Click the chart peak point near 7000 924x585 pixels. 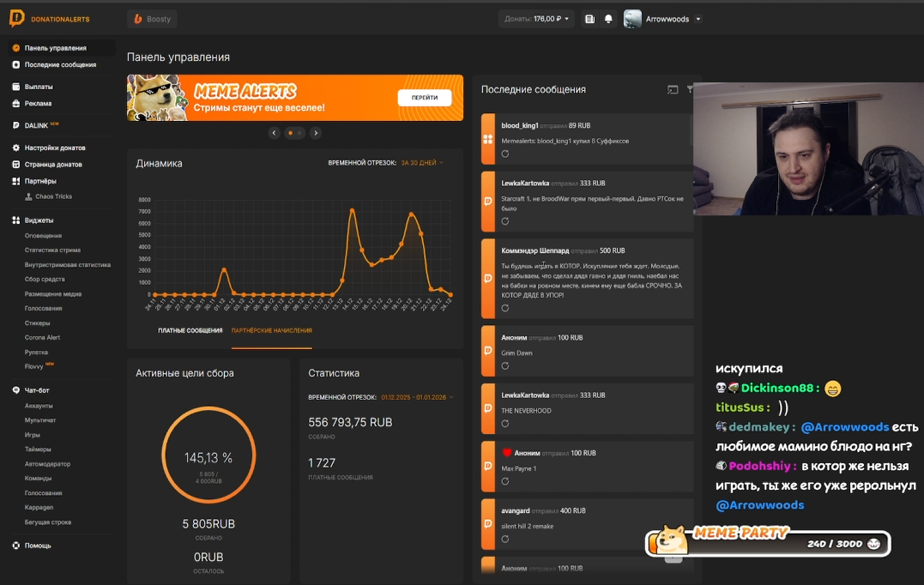(353, 210)
